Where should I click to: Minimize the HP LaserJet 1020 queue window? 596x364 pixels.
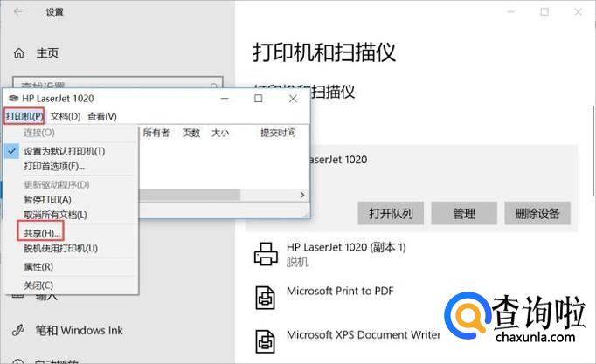coord(225,99)
